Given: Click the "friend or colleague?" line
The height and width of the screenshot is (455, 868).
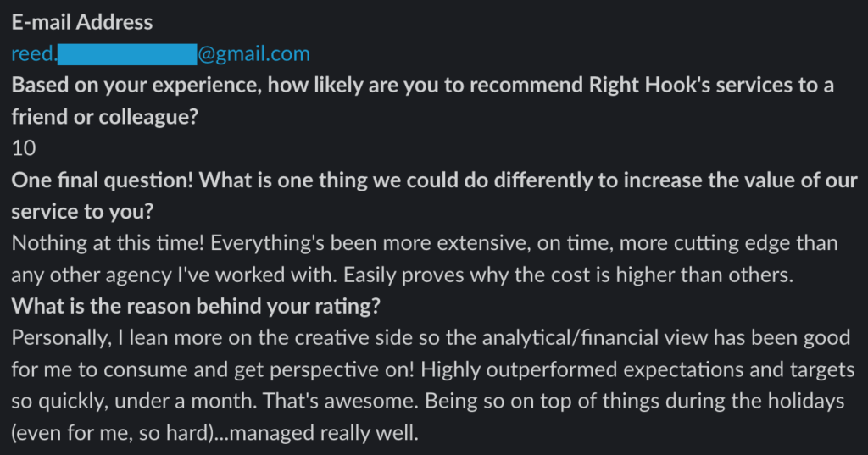Looking at the screenshot, I should tap(105, 117).
